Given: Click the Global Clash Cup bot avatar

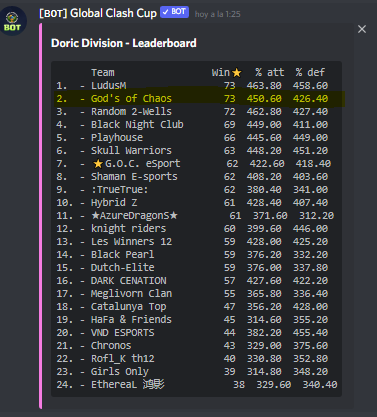Looking at the screenshot, I should [13, 21].
